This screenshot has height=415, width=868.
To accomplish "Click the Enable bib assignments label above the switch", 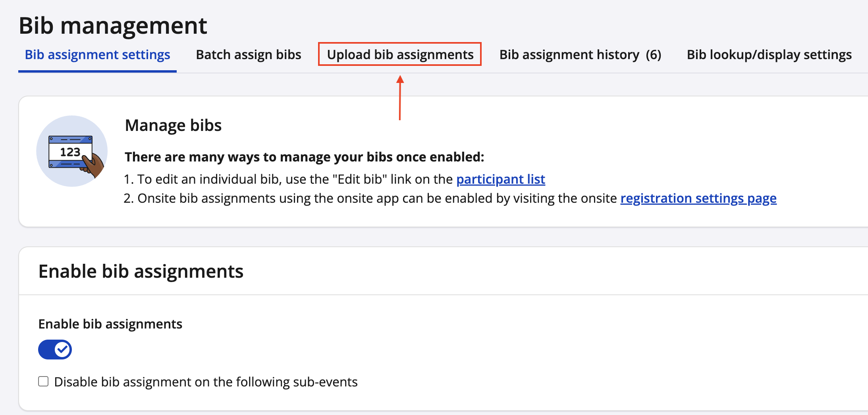I will [110, 324].
